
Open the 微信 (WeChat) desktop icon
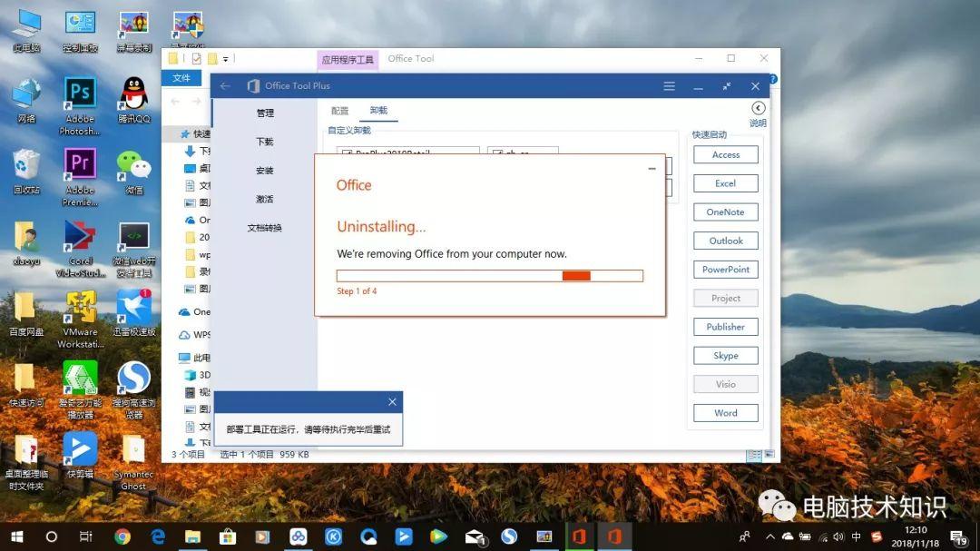(133, 172)
